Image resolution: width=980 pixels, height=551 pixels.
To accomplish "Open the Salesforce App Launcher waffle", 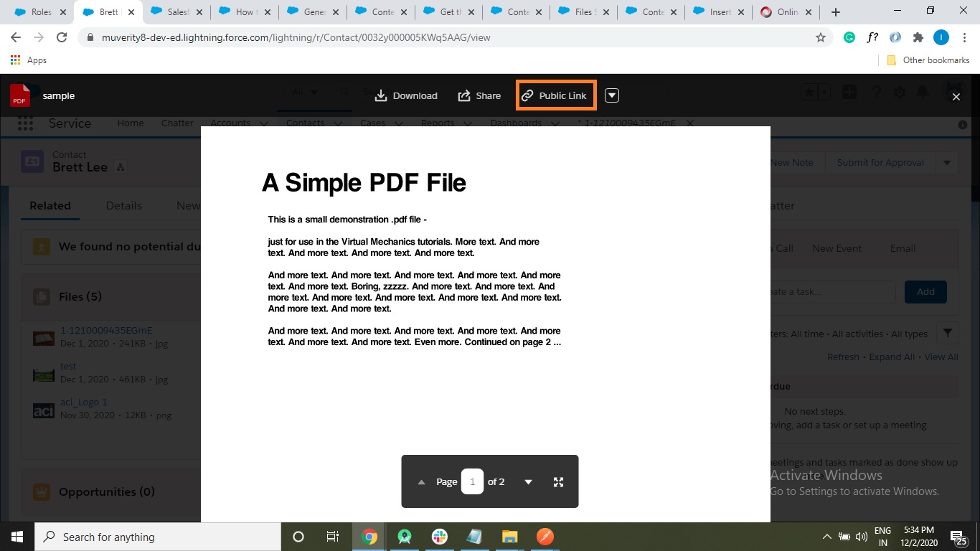I will coord(25,123).
